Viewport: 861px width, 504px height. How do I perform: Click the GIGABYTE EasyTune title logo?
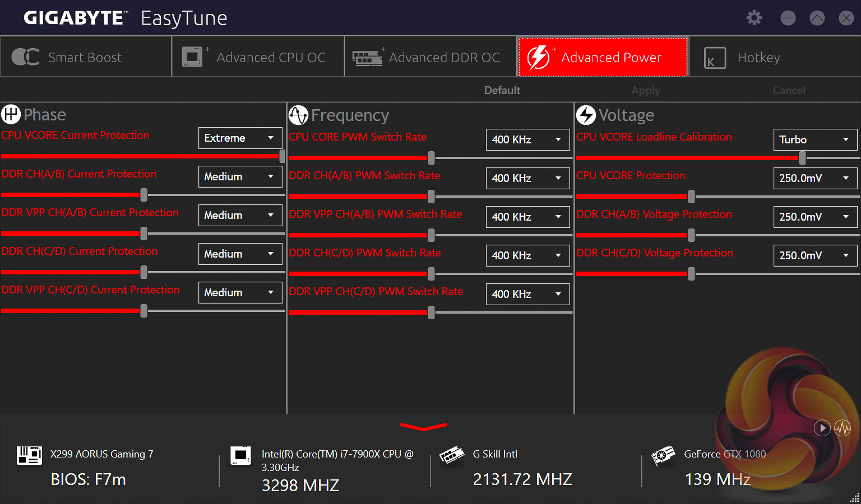click(125, 18)
